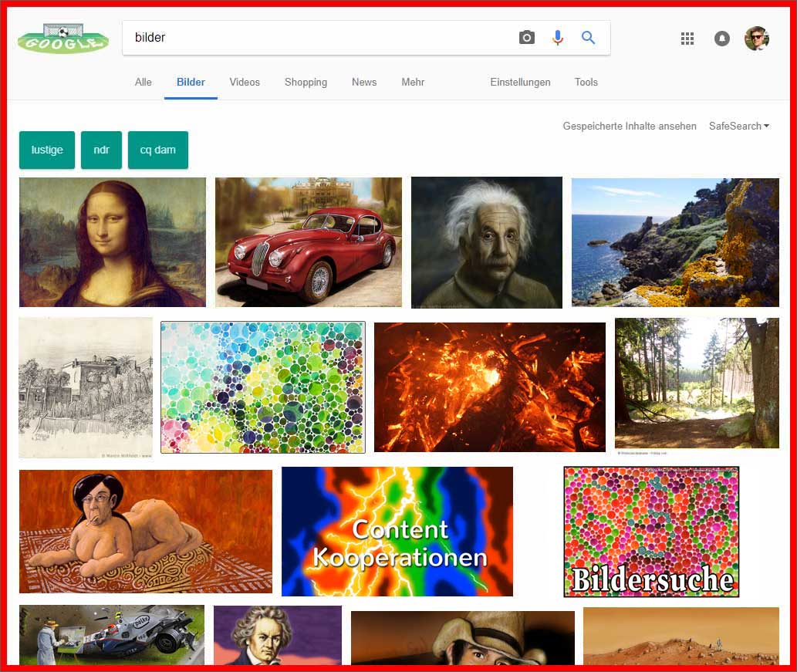Image resolution: width=797 pixels, height=672 pixels.
Task: Go to the Videos tab
Action: 245,83
